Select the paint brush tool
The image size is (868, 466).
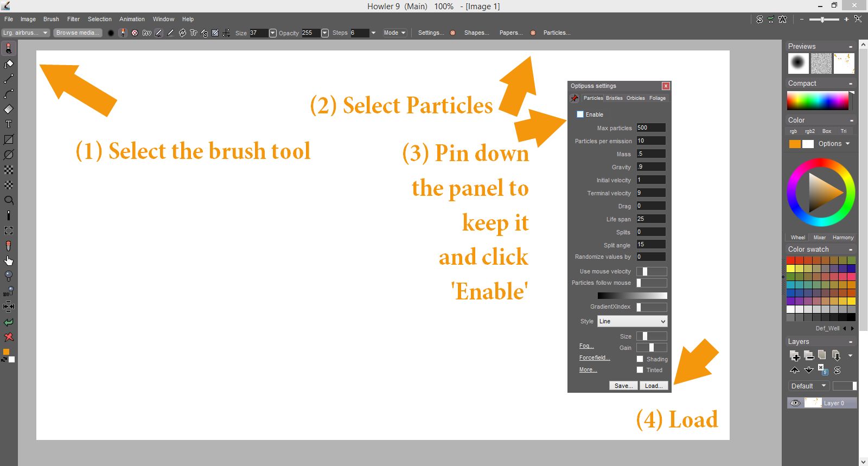9,49
